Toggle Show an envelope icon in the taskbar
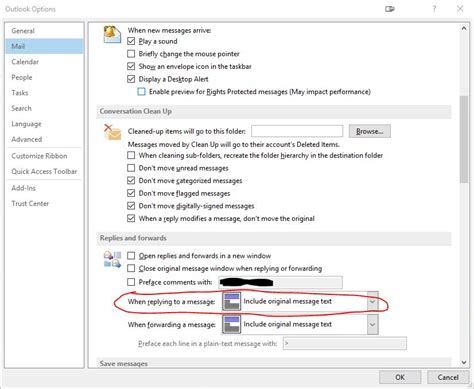Viewport: 474px width, 389px height. pyautogui.click(x=131, y=66)
